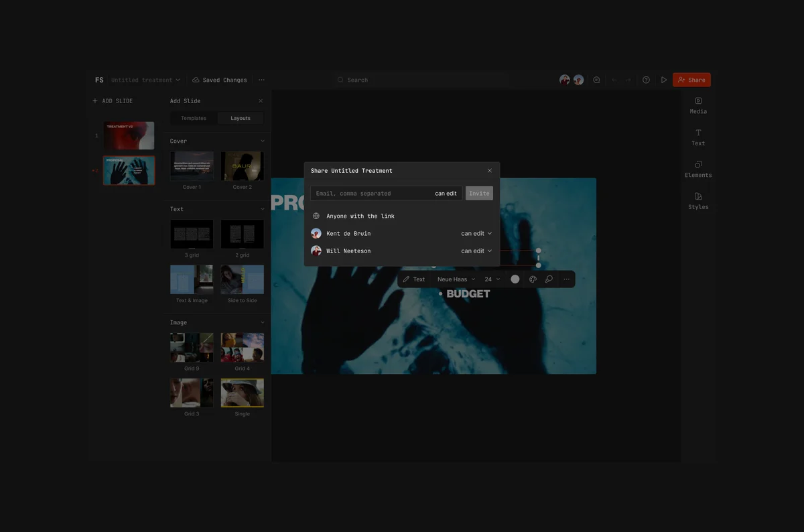This screenshot has height=532, width=804.
Task: Choose the Single image layout
Action: point(242,393)
